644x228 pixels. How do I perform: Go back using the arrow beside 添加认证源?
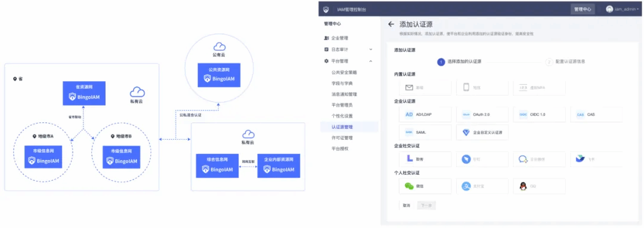click(x=391, y=24)
